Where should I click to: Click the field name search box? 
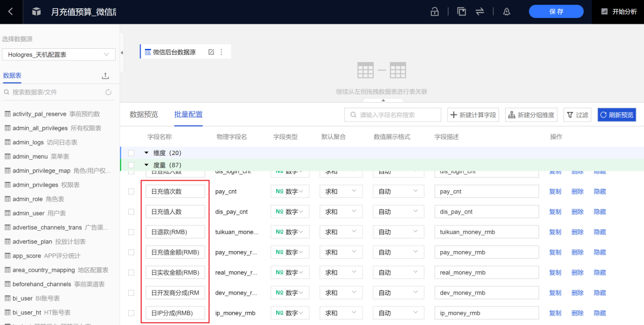coord(392,115)
